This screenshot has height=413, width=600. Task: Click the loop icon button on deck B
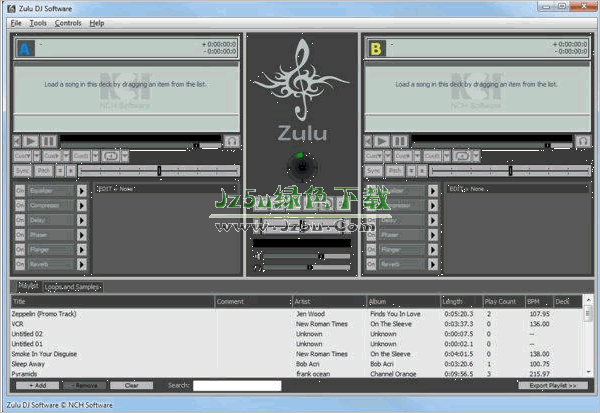point(461,156)
